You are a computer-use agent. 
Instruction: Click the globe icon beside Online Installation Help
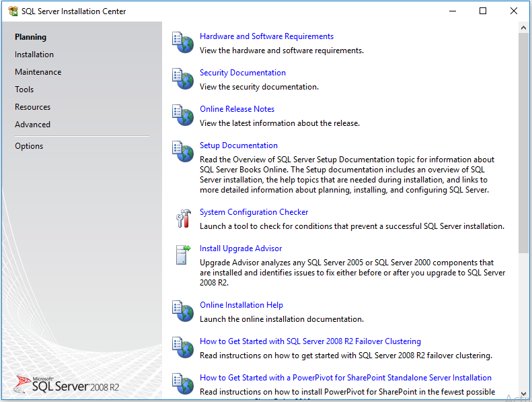[x=182, y=311]
